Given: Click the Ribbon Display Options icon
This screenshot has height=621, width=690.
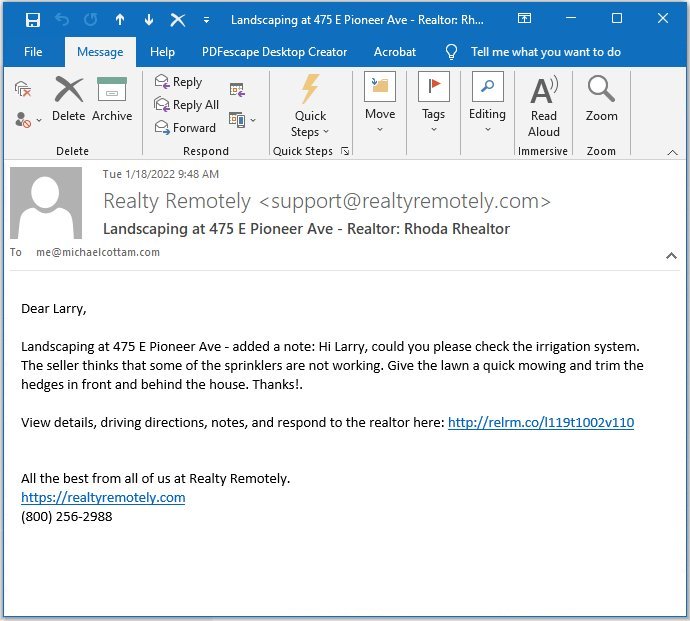Looking at the screenshot, I should point(524,18).
